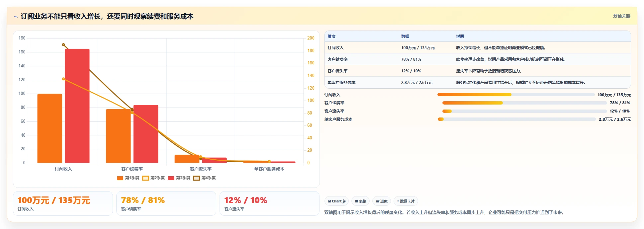The width and height of the screenshot is (644, 229).
Task: Click the orange 客户续费率 bar in the chart
Action: 118,136
